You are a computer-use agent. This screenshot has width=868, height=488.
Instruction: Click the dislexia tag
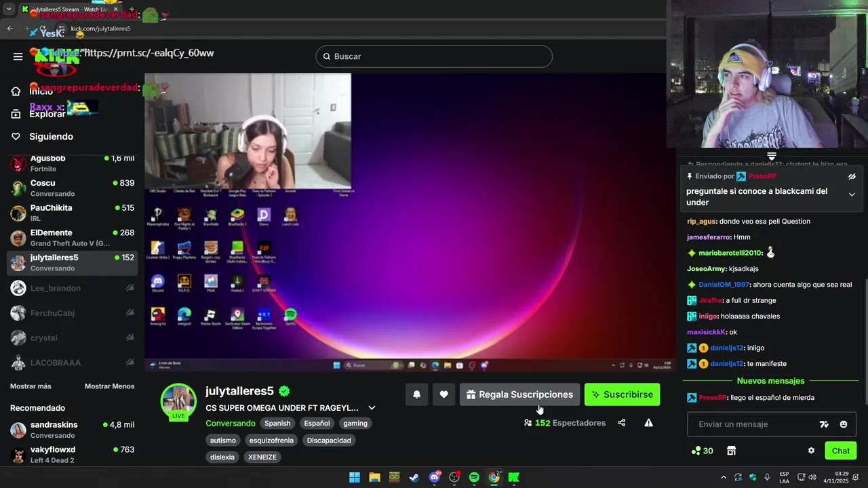tap(222, 457)
